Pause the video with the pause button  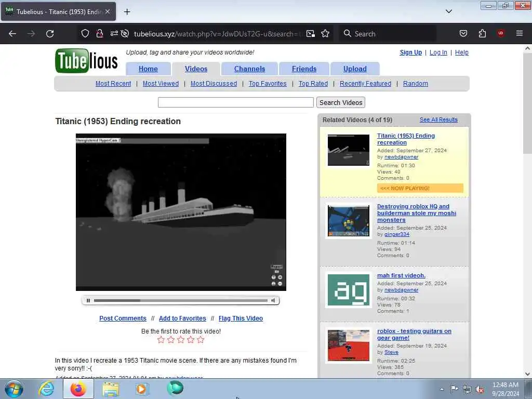coord(88,300)
